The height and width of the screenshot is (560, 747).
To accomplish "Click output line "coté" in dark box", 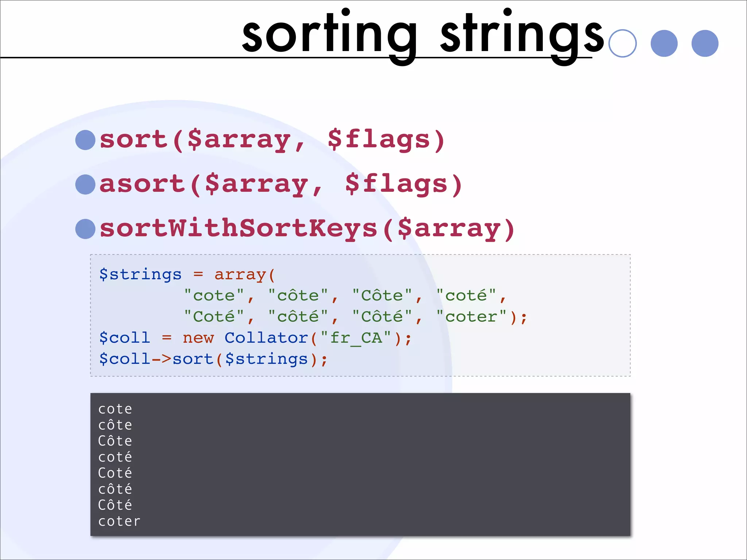I will pos(115,457).
